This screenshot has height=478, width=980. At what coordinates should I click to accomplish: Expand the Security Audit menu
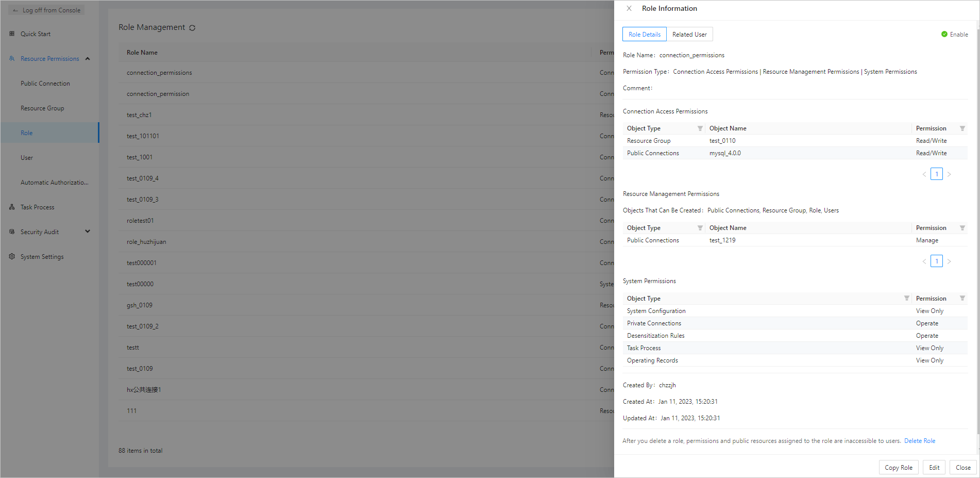point(88,232)
